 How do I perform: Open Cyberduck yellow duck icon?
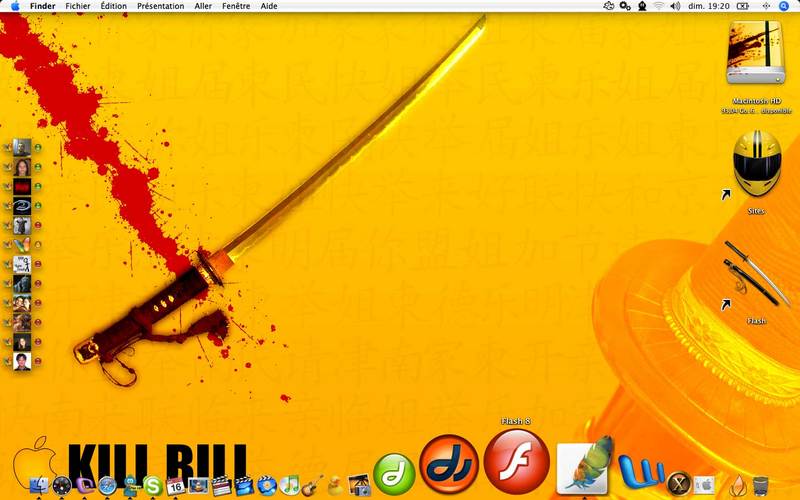(x=335, y=486)
